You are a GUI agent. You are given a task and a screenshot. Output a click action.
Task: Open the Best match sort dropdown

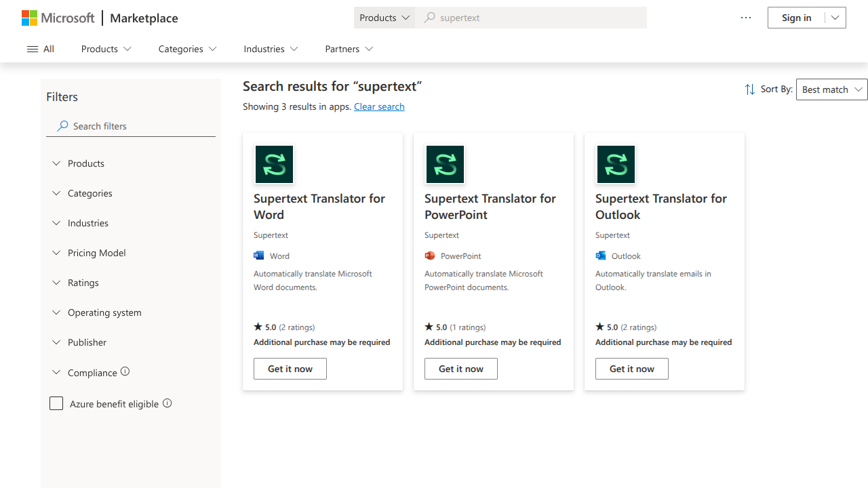tap(831, 89)
